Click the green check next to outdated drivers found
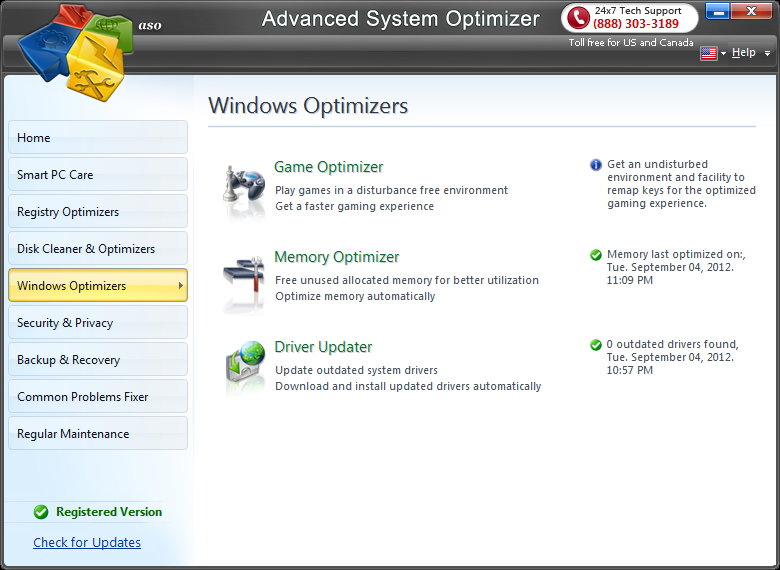Screen dimensions: 780x570 coord(595,345)
